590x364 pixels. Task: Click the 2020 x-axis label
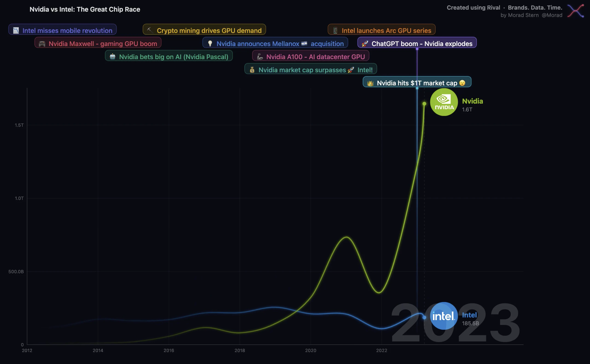point(310,350)
